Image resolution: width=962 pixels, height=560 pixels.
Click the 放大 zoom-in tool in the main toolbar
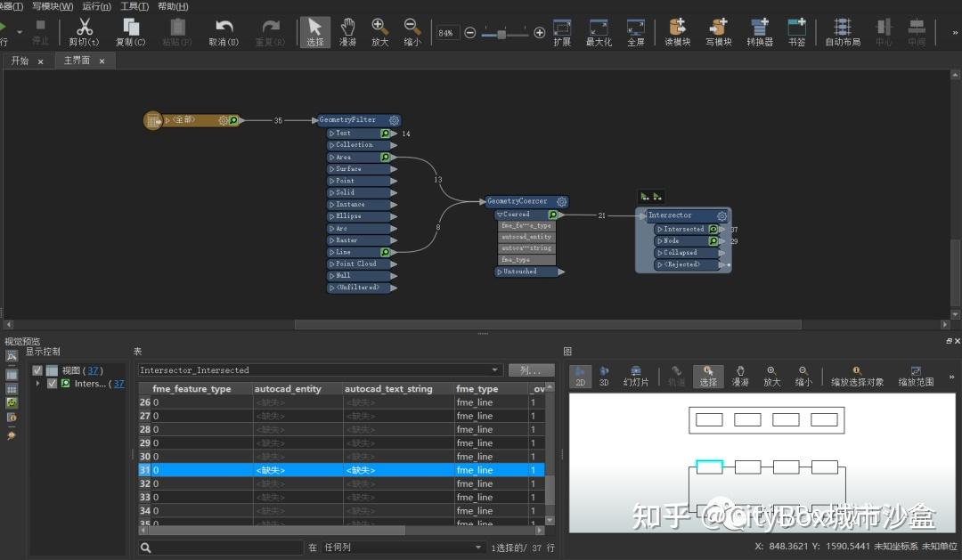coord(379,32)
